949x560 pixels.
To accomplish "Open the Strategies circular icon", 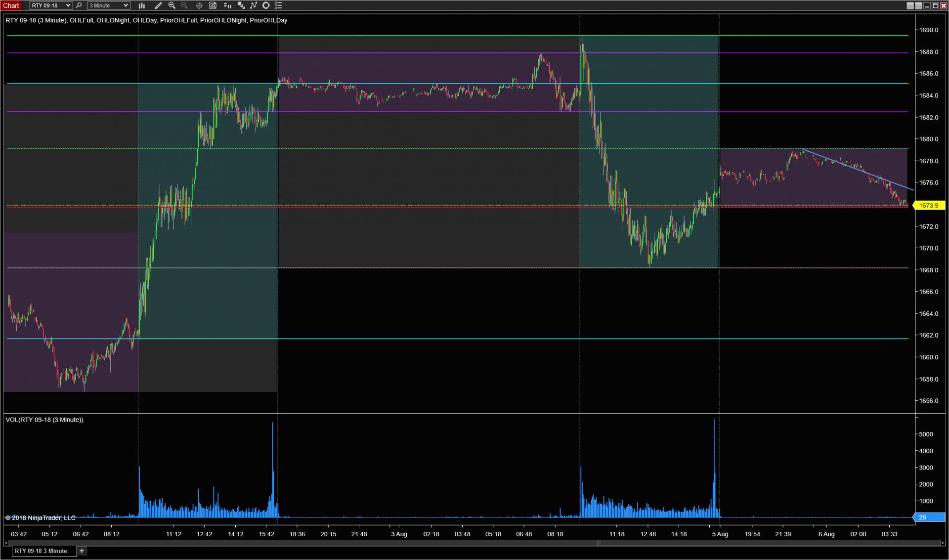I will point(266,5).
